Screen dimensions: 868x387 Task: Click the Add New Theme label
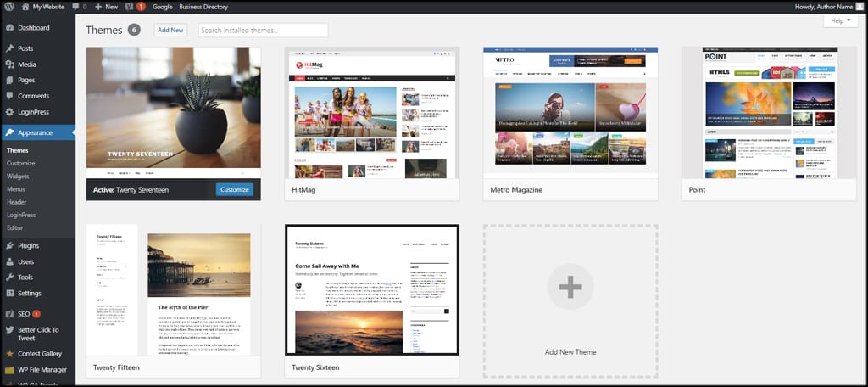pos(570,352)
